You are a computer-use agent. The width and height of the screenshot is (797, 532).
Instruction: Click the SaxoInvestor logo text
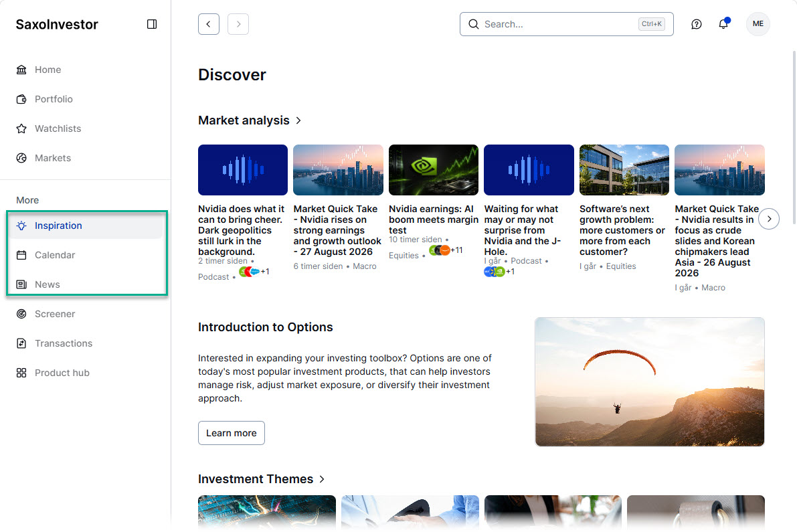click(57, 24)
